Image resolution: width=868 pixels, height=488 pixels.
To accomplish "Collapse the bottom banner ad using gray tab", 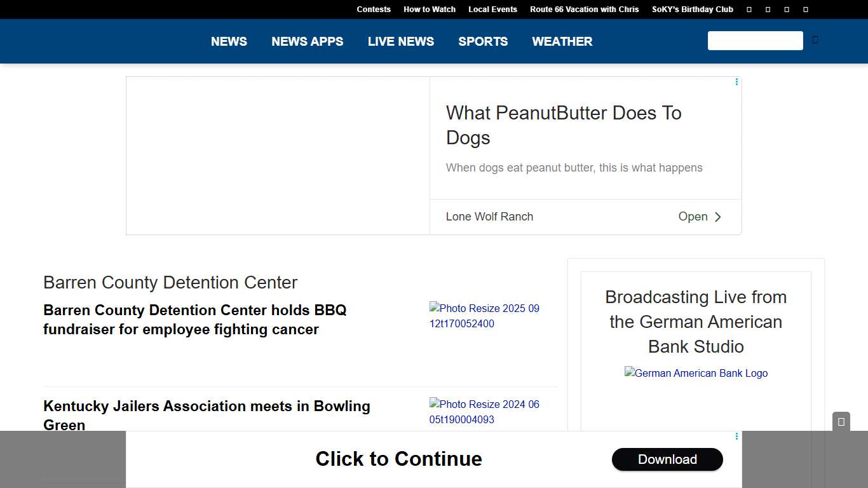I will [841, 422].
